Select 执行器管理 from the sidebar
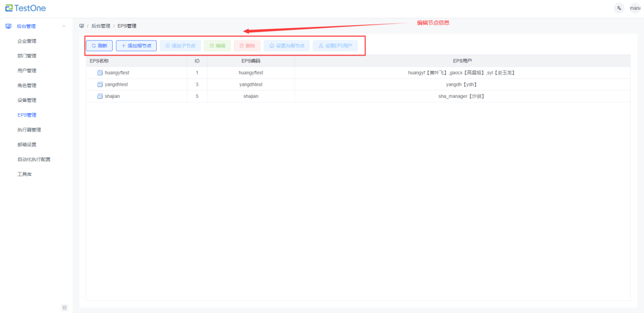This screenshot has width=644, height=313. (29, 130)
